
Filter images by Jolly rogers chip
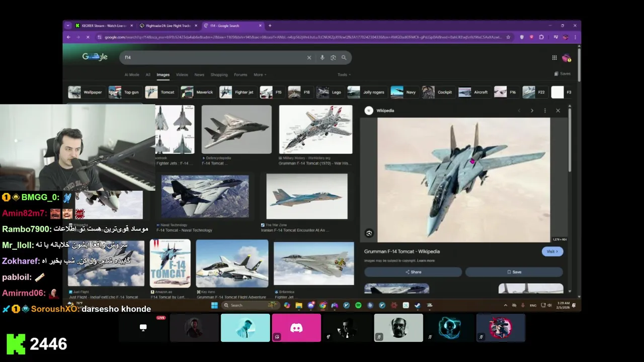(366, 93)
